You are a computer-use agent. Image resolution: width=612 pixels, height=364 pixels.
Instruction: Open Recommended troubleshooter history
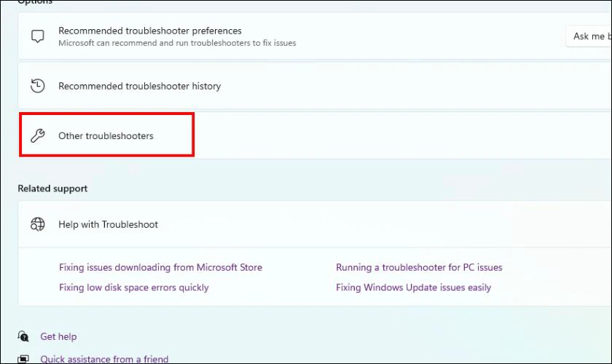(x=315, y=86)
